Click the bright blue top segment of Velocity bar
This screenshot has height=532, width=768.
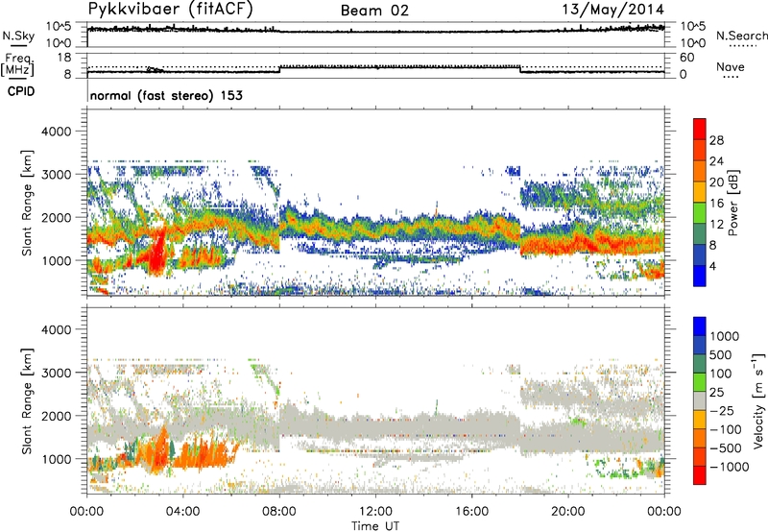tap(700, 326)
